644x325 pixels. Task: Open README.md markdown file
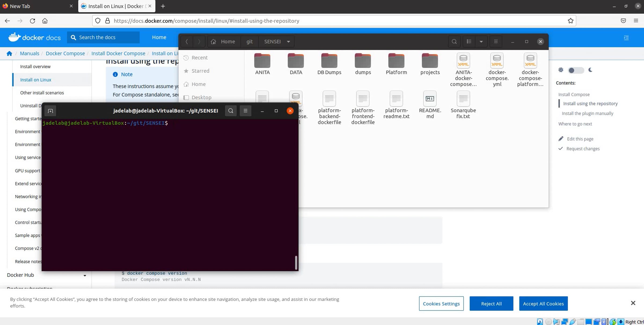click(430, 99)
